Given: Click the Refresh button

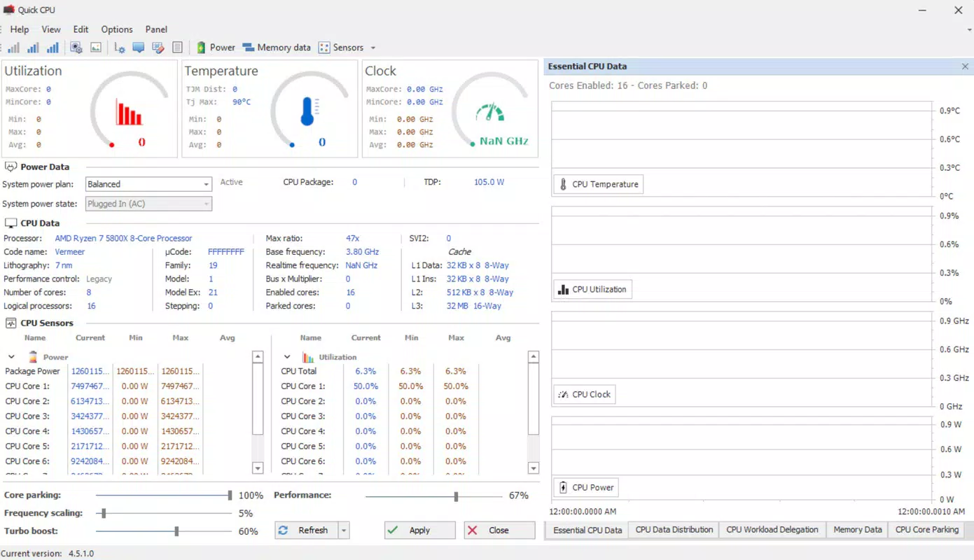Looking at the screenshot, I should 307,531.
